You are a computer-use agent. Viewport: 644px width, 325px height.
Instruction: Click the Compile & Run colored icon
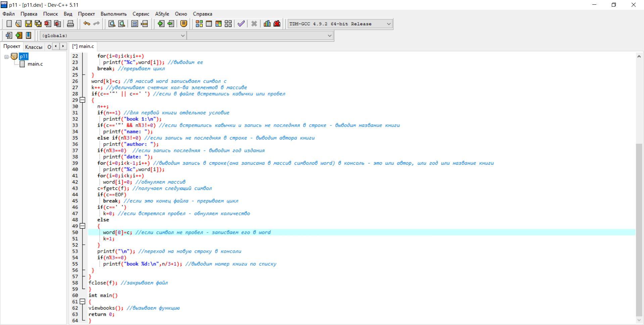[218, 24]
